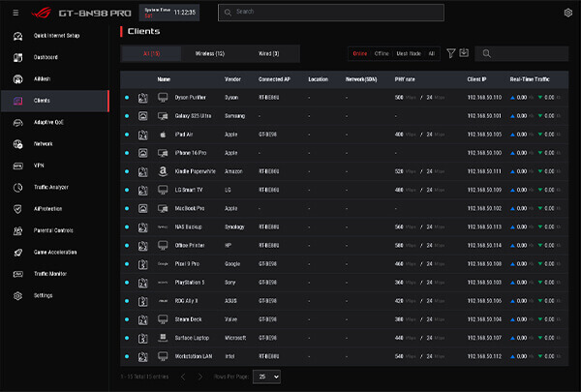The height and width of the screenshot is (392, 581).
Task: Click the device icon for Dyson Purifier
Action: pos(163,98)
